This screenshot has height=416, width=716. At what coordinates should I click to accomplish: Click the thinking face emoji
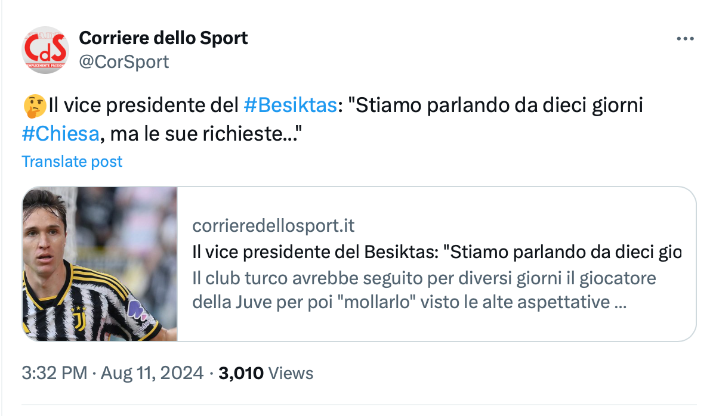32,104
